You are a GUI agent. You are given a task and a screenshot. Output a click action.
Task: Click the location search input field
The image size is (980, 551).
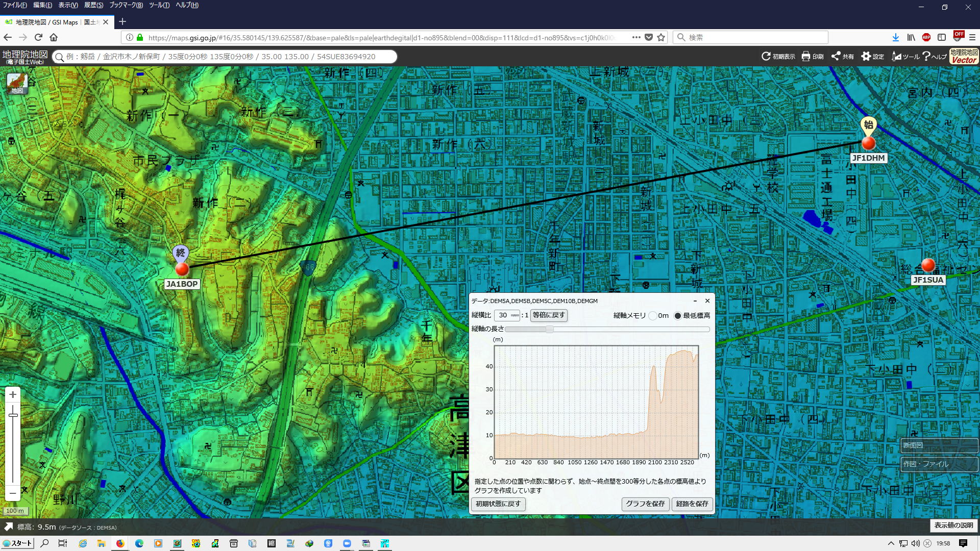(225, 57)
